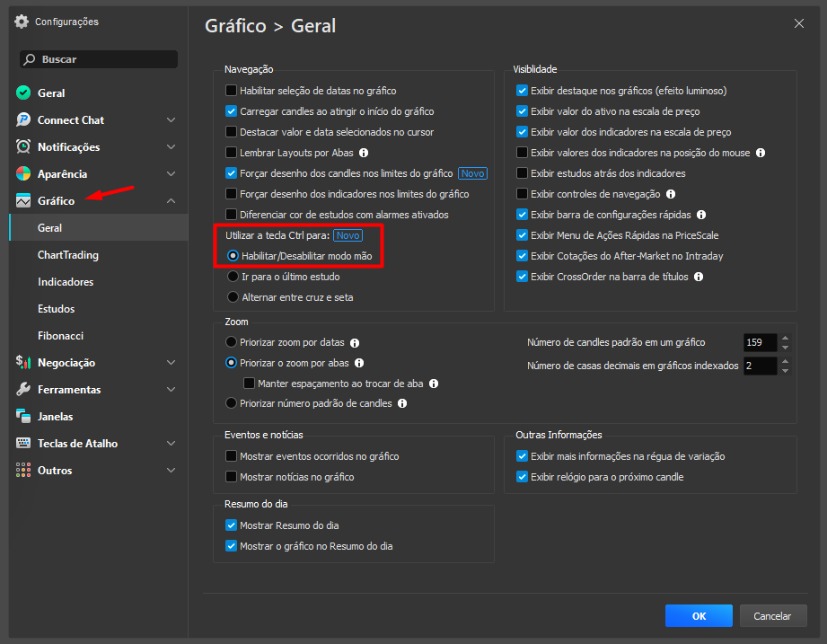Click the Connect Chat bubble icon
The image size is (827, 644).
tap(23, 119)
